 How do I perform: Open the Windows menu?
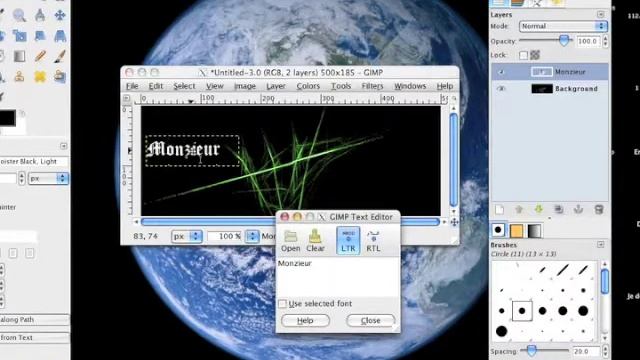410,86
